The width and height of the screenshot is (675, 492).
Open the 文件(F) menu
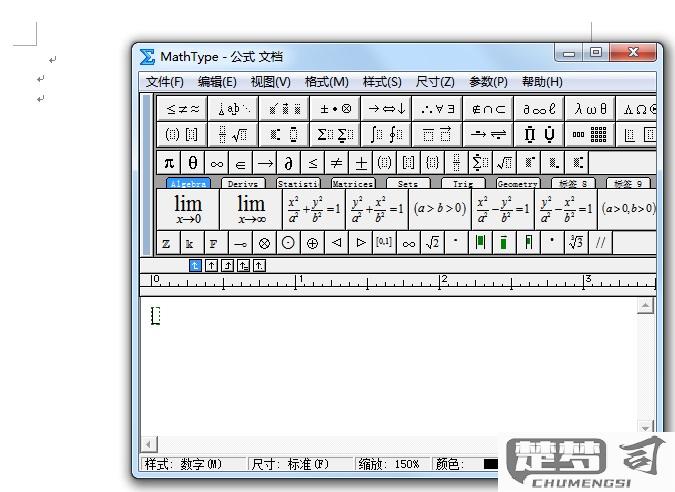164,82
